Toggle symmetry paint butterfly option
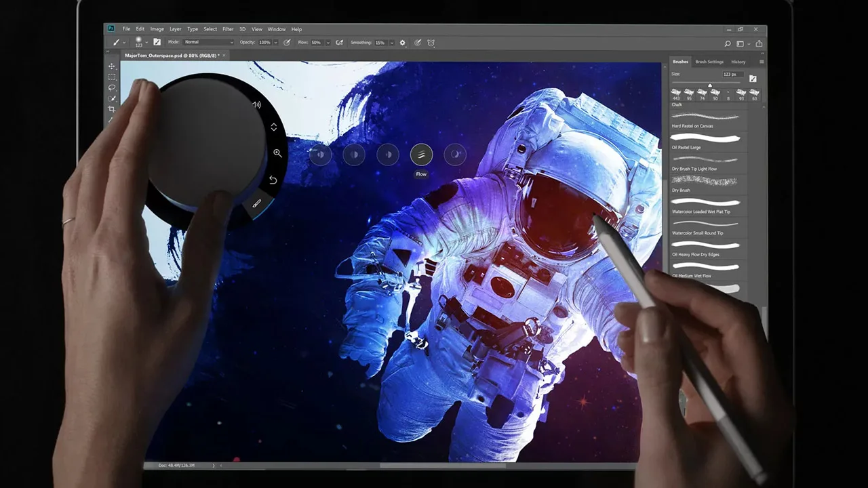868x488 pixels. 431,43
